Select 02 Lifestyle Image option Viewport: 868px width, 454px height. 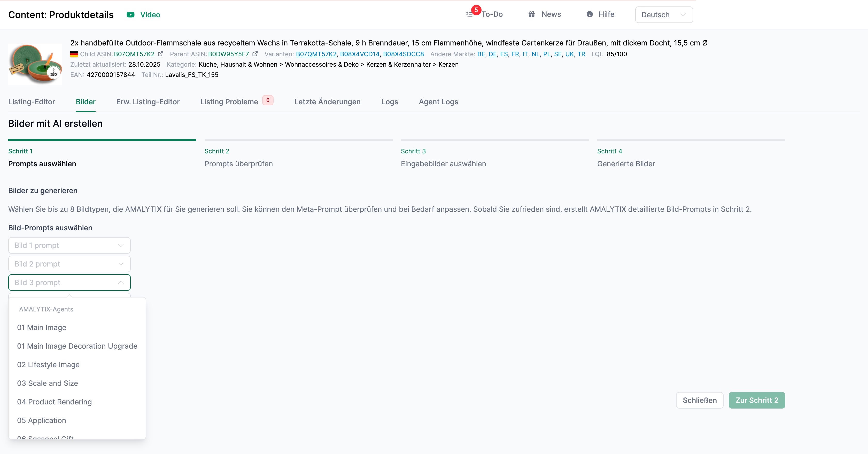[48, 365]
